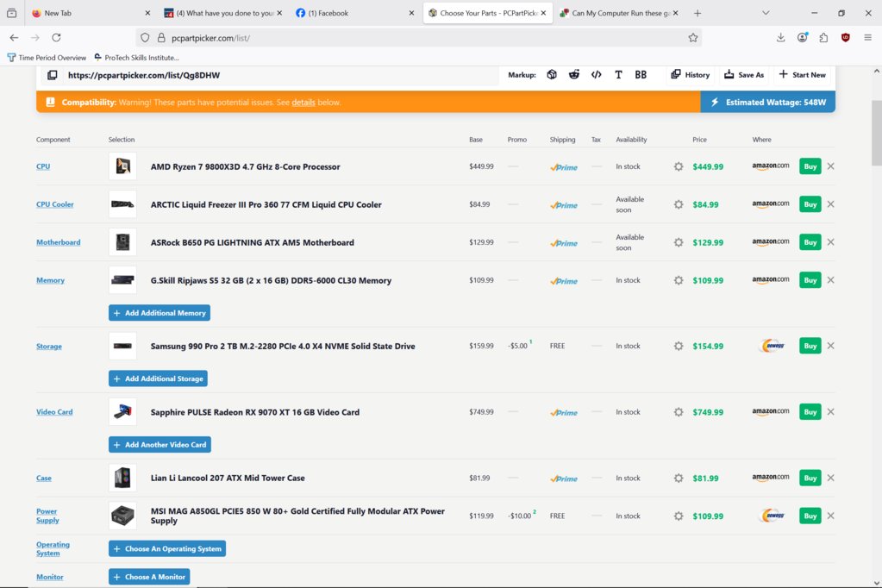Remove the ARCTIC Liquid Freezer cooler from list
Image resolution: width=882 pixels, height=588 pixels.
coord(831,204)
